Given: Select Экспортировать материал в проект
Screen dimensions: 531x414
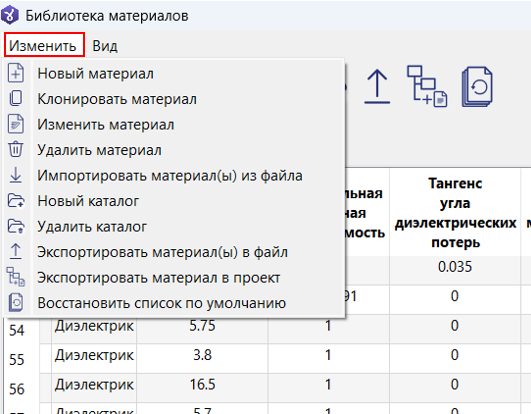Looking at the screenshot, I should 158,277.
